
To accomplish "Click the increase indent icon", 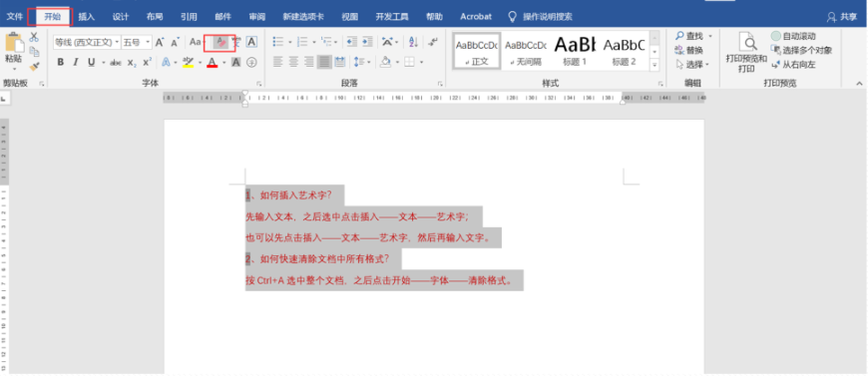I will [x=367, y=42].
